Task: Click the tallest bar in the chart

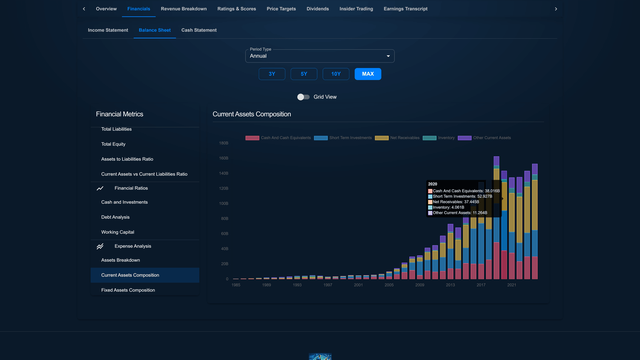Action: 496,218
